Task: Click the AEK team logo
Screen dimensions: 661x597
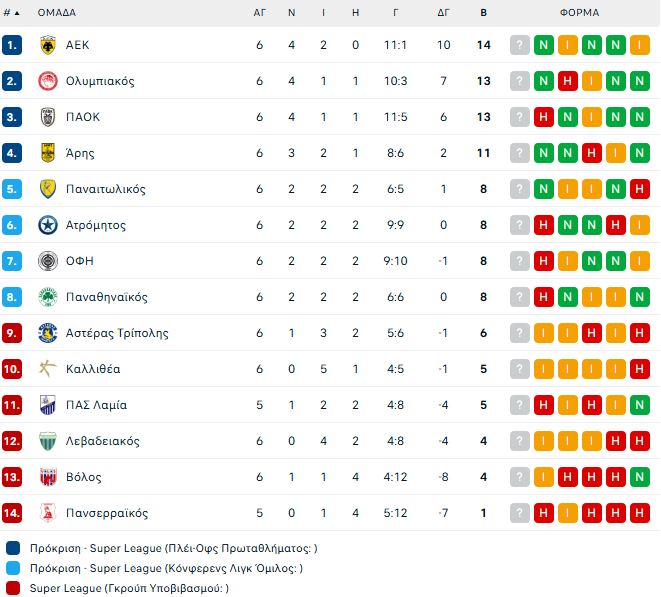Action: [47, 45]
